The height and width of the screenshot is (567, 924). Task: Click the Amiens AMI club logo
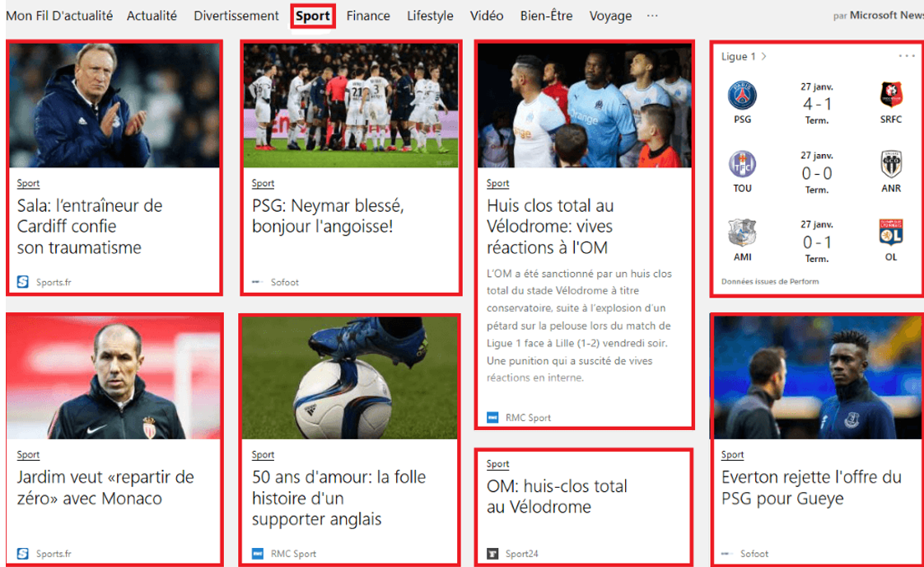743,233
